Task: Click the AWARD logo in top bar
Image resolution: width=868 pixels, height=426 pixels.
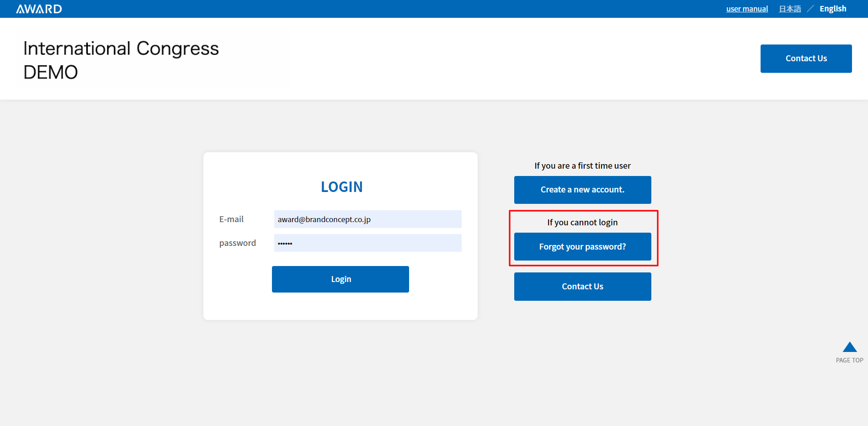Action: tap(39, 9)
